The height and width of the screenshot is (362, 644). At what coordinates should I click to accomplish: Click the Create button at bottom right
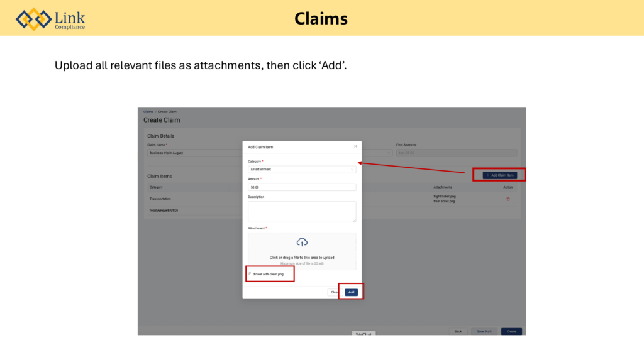(x=511, y=331)
